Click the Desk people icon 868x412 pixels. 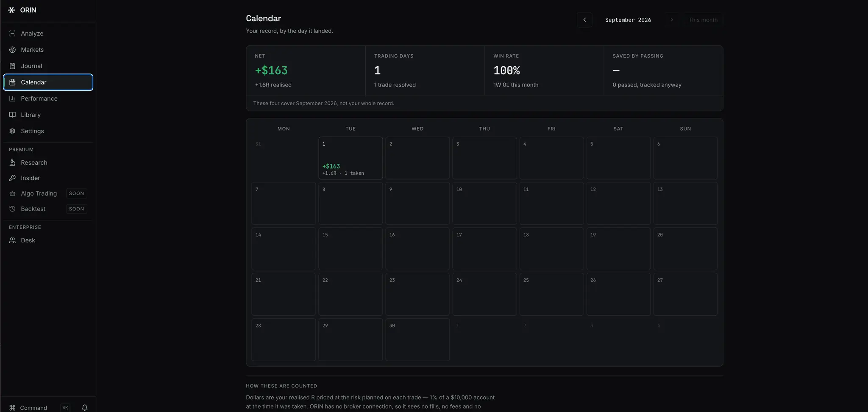click(x=12, y=240)
